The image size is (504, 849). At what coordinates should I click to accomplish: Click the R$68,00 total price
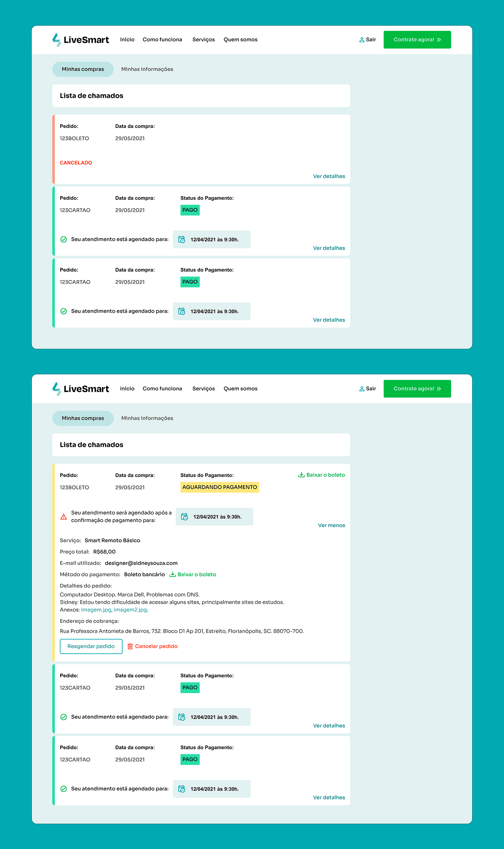tap(105, 552)
